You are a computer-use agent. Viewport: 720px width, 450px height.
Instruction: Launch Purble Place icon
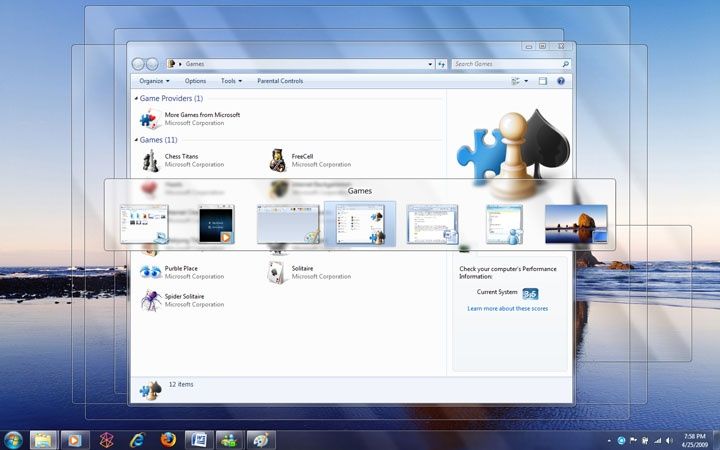pos(150,272)
